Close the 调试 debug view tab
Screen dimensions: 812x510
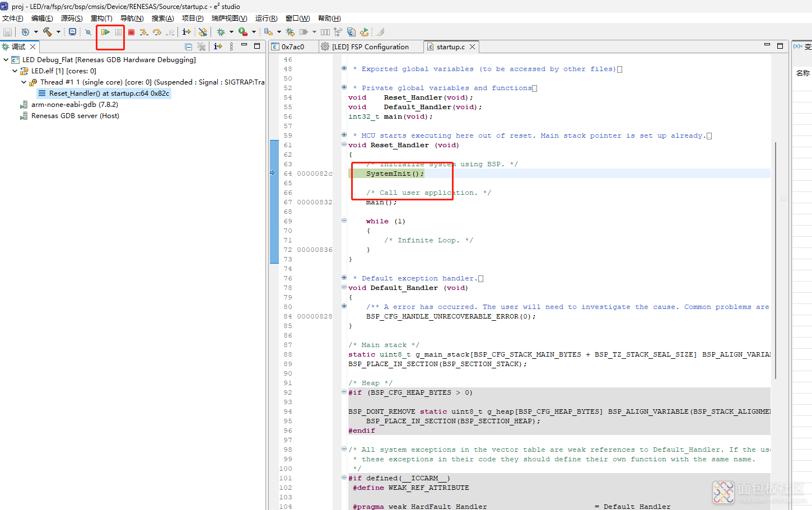tap(33, 46)
